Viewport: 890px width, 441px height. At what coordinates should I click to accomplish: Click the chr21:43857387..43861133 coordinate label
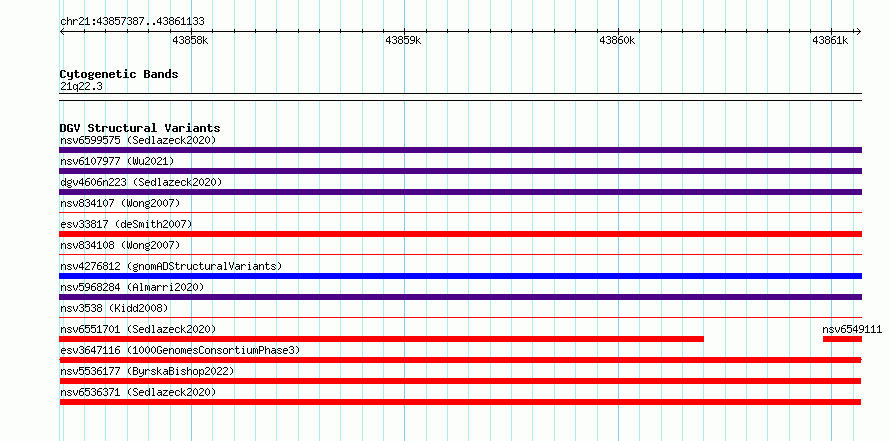[x=132, y=22]
